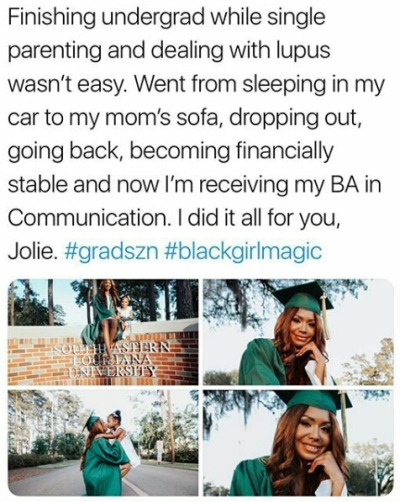400x502 pixels.
Task: Click the child being lifted in bottom-left photo
Action: click(116, 427)
